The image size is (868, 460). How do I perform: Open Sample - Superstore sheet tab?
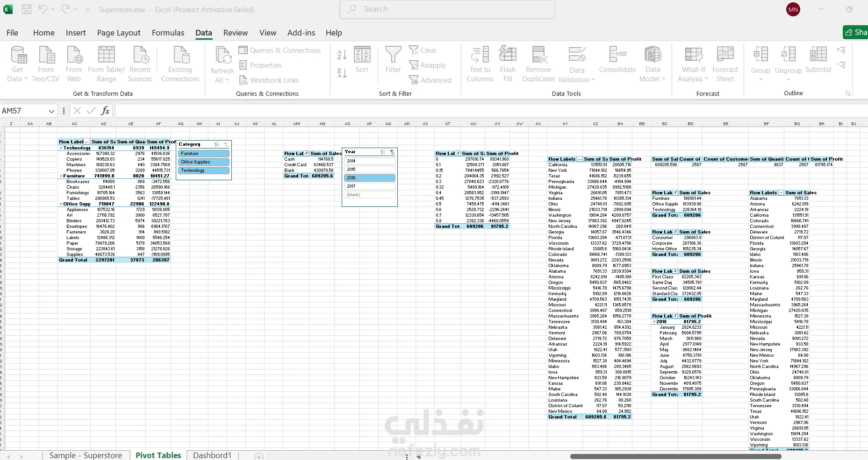(86, 455)
